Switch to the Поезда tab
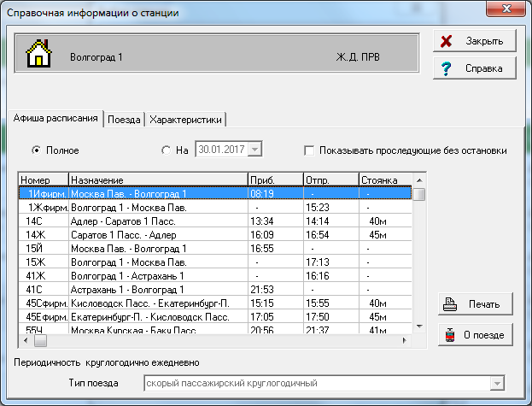The height and width of the screenshot is (406, 532). [123, 120]
